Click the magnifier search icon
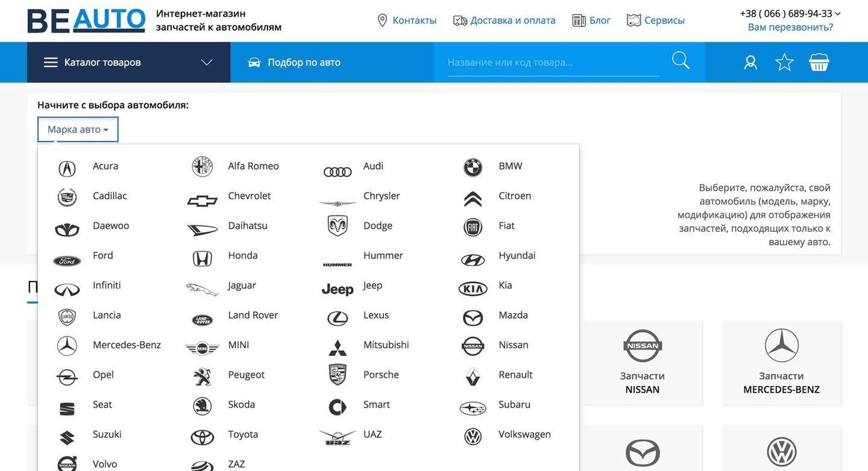 [681, 61]
